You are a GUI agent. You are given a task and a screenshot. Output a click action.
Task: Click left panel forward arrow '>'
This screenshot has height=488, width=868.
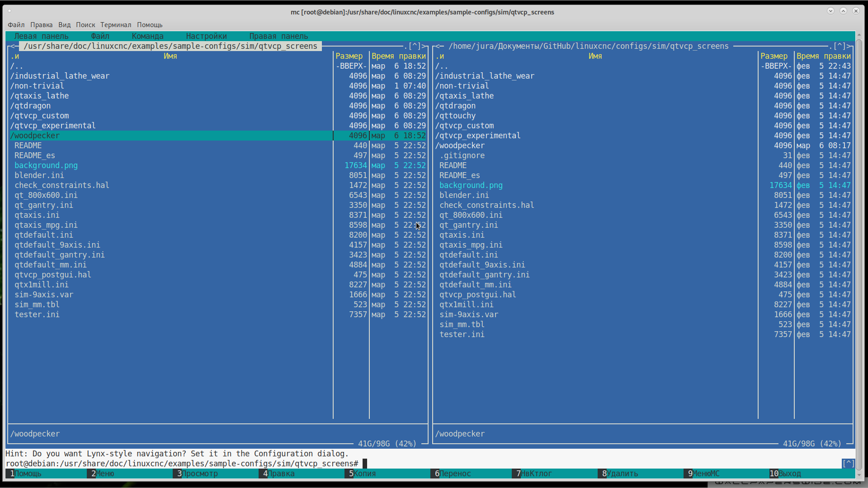click(x=424, y=46)
